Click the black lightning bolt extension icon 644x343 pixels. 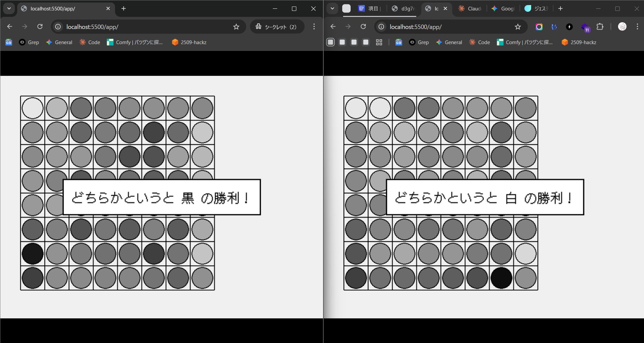click(569, 27)
